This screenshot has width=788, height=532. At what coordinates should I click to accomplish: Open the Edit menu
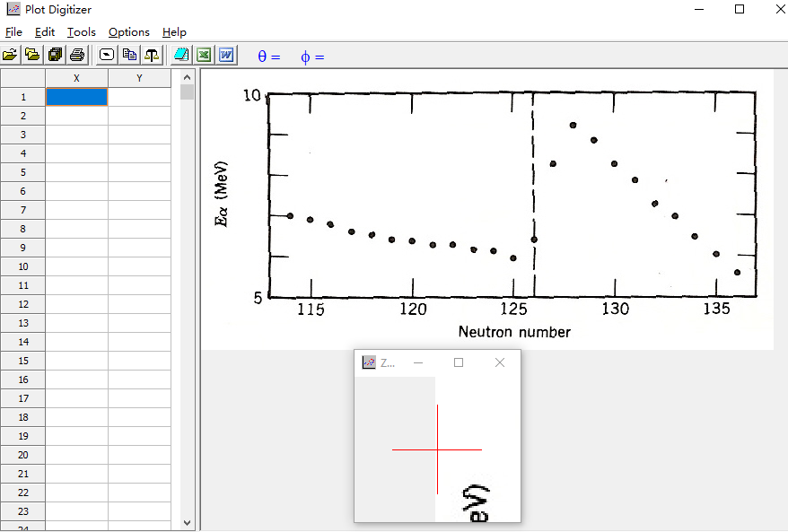44,31
